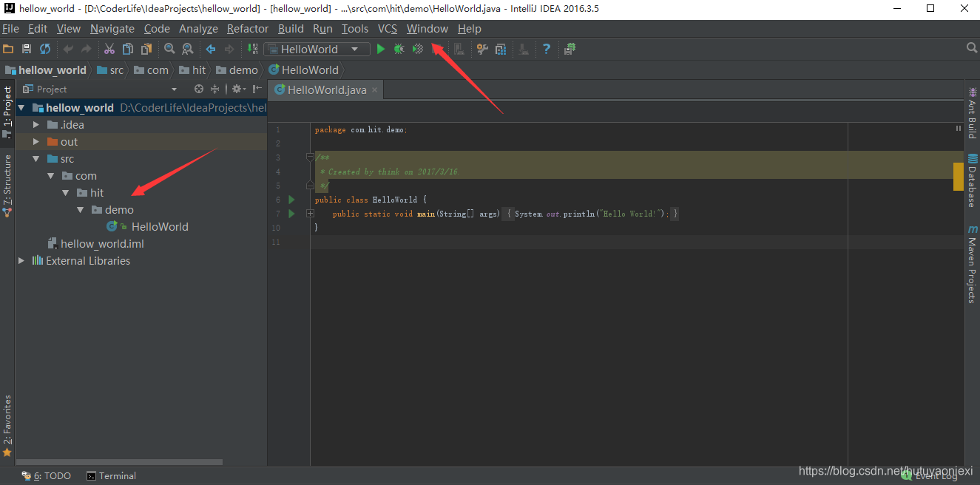The height and width of the screenshot is (485, 980).
Task: Collapse the hellow_world root node
Action: click(21, 108)
